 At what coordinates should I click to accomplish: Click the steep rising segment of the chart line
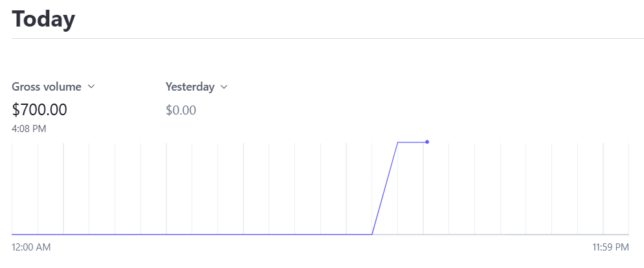[x=385, y=188]
